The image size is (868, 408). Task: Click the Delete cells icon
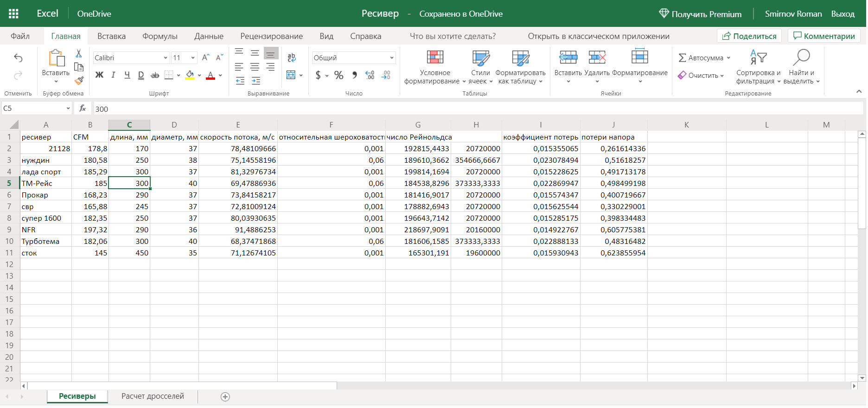tap(597, 57)
